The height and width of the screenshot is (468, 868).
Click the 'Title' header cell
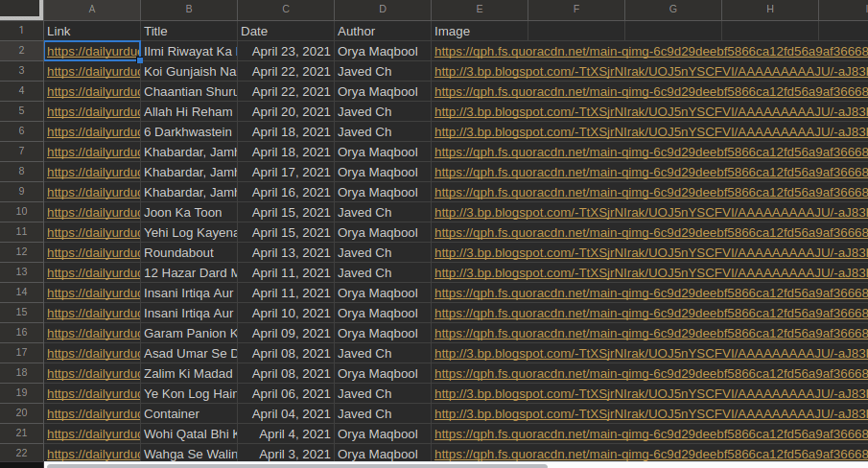click(189, 32)
